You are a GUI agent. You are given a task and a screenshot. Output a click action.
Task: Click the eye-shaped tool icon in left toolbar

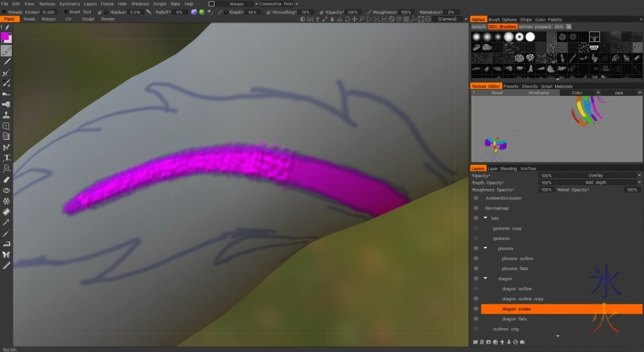pyautogui.click(x=6, y=191)
